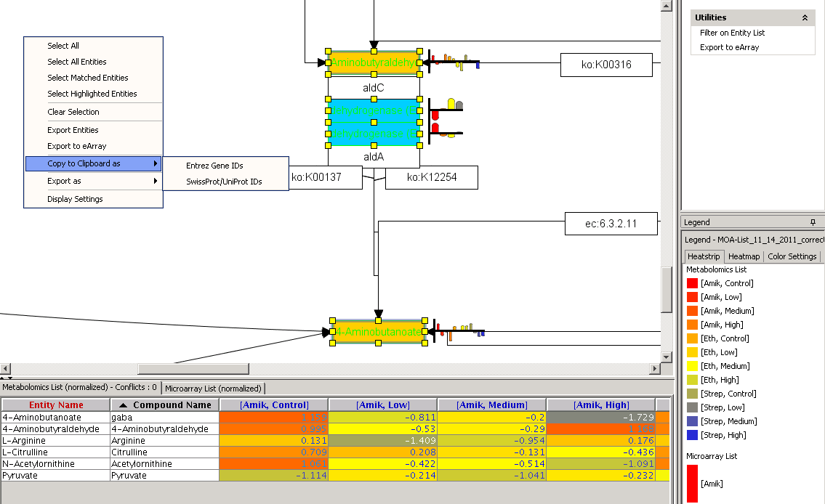Click Filter on Entity List link
The height and width of the screenshot is (504, 825).
coord(732,33)
